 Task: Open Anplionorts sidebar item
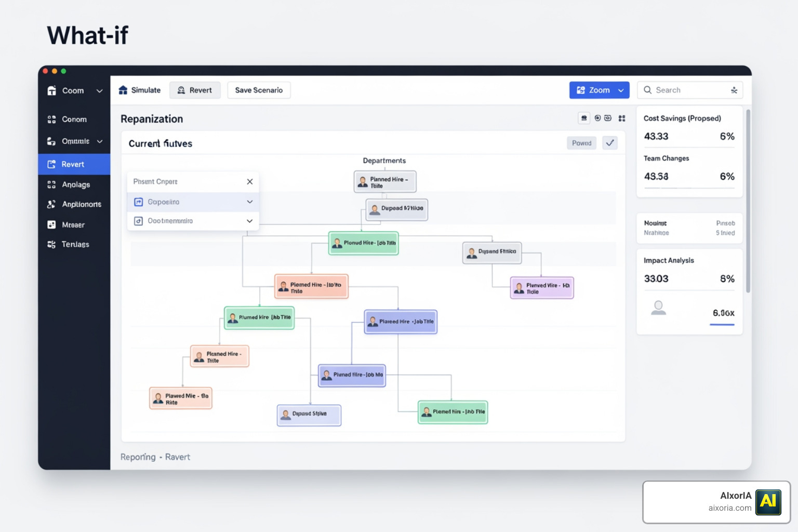74,204
